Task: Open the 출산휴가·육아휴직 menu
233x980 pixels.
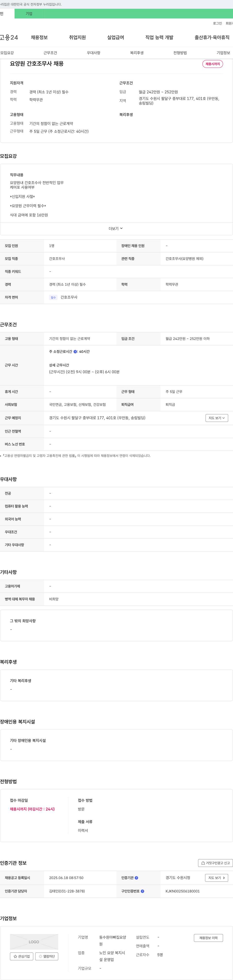Action: [212, 37]
